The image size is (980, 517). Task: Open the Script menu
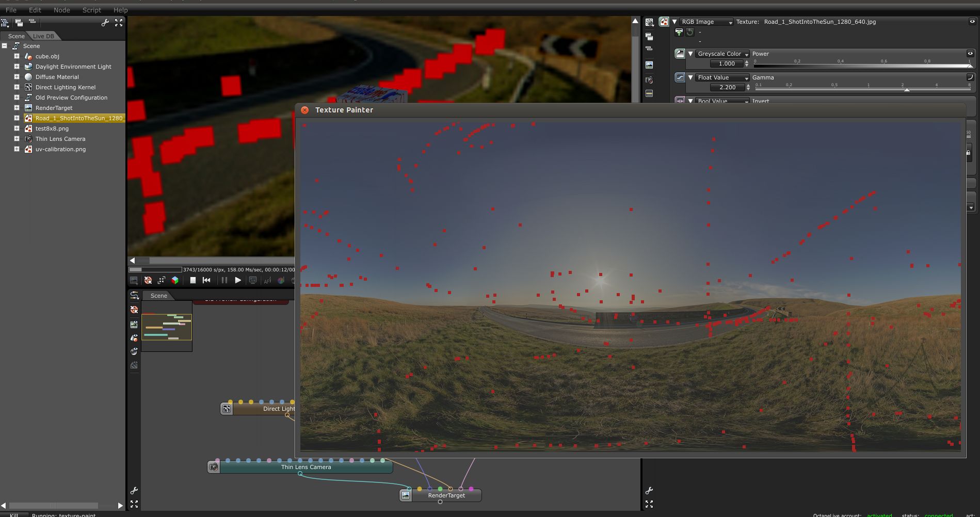(x=92, y=10)
